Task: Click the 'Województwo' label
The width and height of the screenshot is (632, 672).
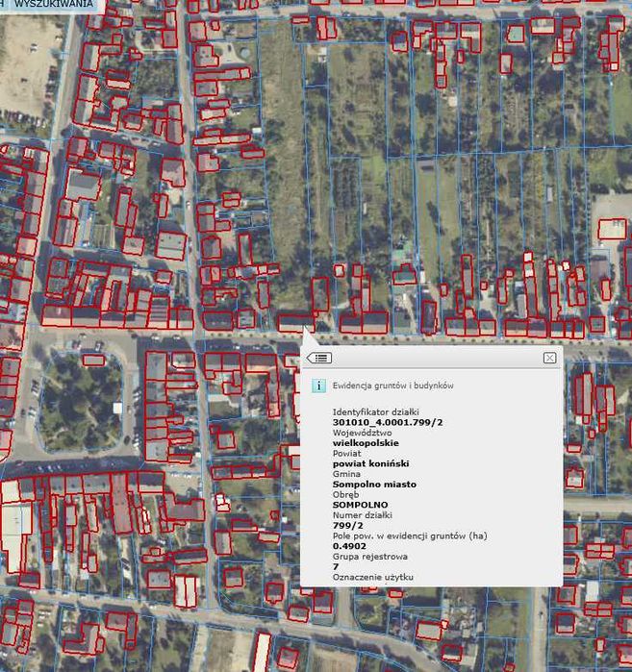Action: pos(362,433)
